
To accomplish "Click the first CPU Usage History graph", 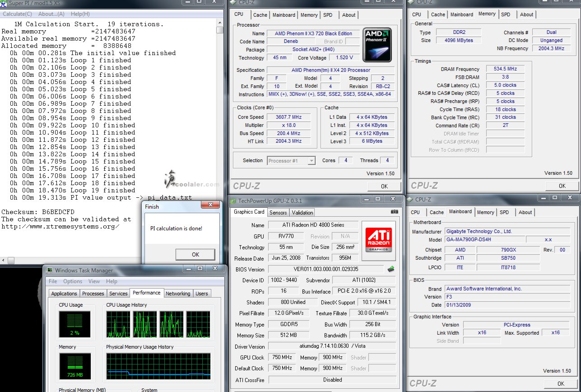I will [118, 324].
